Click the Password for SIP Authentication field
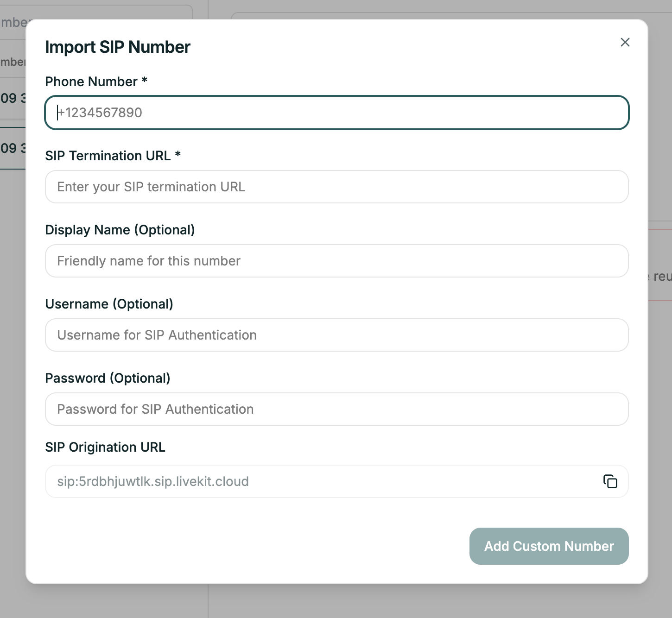 pyautogui.click(x=336, y=409)
